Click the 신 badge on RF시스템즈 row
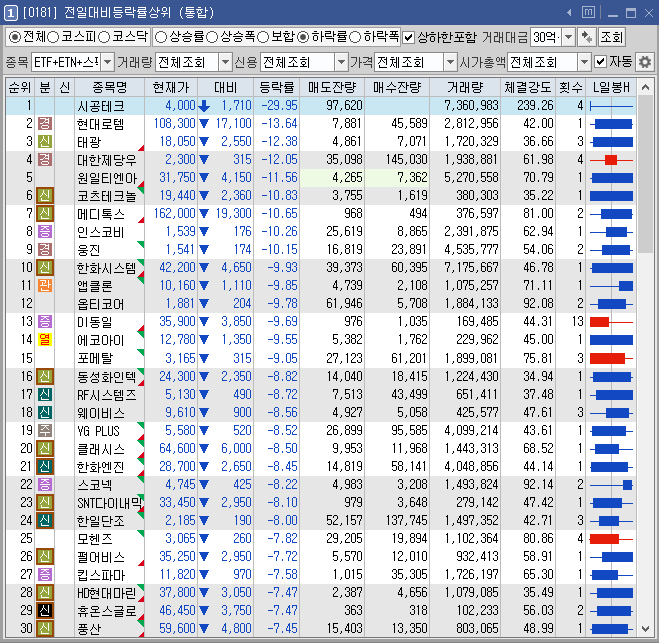This screenshot has height=643, width=659. click(x=45, y=394)
